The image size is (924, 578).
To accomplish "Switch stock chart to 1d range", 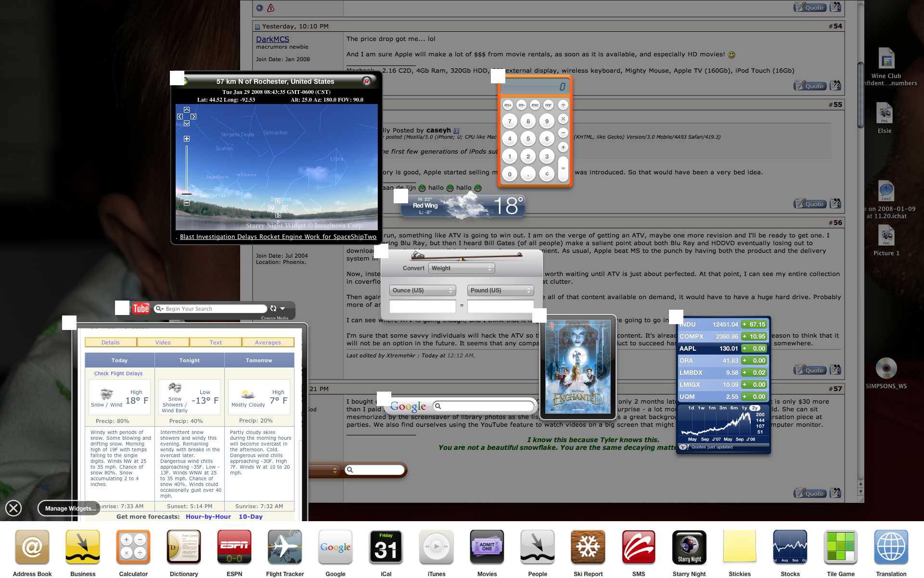I will coord(691,408).
